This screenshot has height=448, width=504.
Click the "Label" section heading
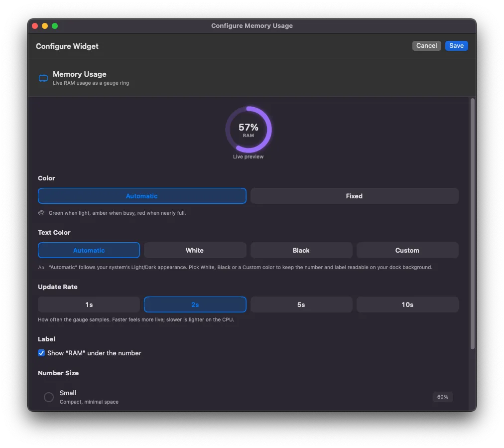coord(47,339)
